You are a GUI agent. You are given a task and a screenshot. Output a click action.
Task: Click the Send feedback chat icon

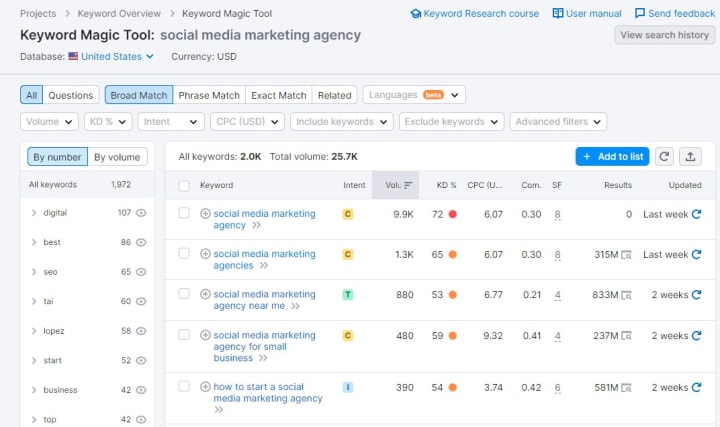tap(640, 14)
